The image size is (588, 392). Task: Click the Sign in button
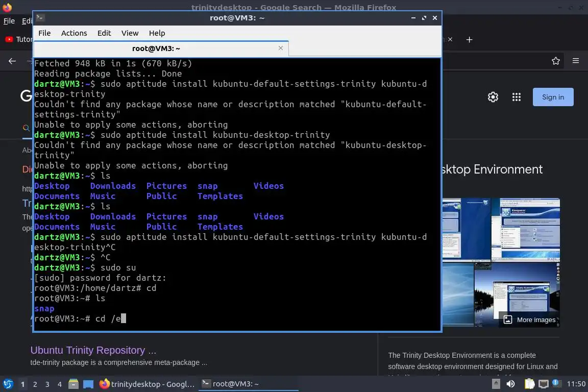(553, 97)
